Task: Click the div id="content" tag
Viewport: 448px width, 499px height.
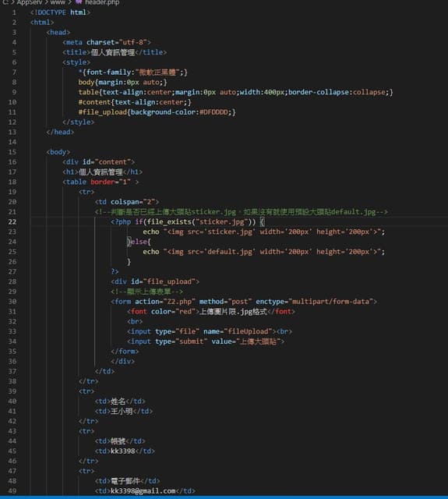Action: 99,162
